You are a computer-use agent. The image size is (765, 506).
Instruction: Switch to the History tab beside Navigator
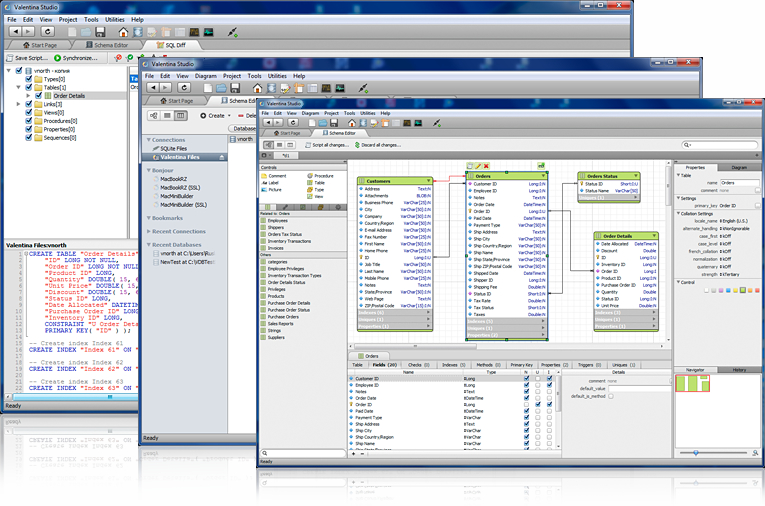(x=739, y=370)
